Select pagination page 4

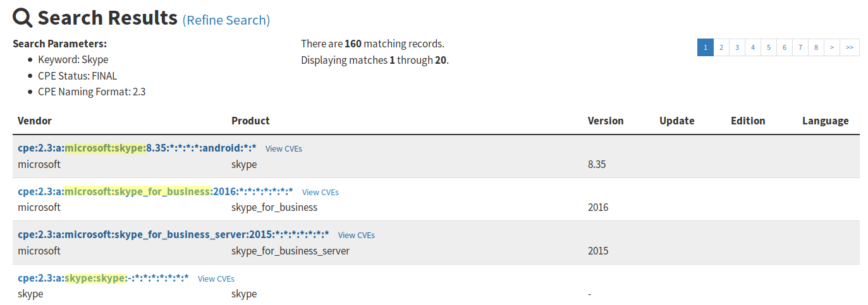753,47
